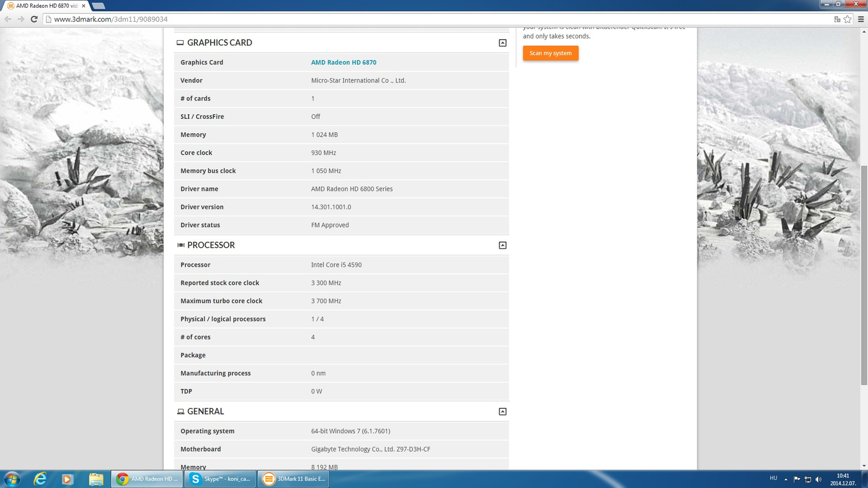868x488 pixels.
Task: Select the driver name AMD Radeon HD 6800 Series
Action: [352, 189]
